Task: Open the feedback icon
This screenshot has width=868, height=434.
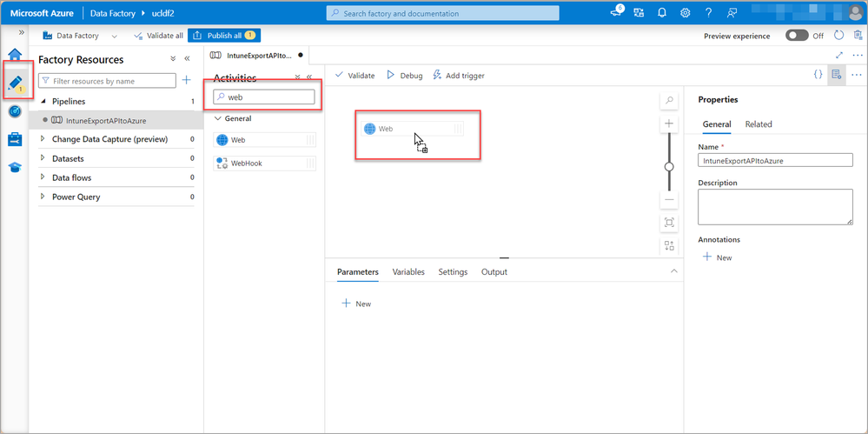Action: [732, 13]
